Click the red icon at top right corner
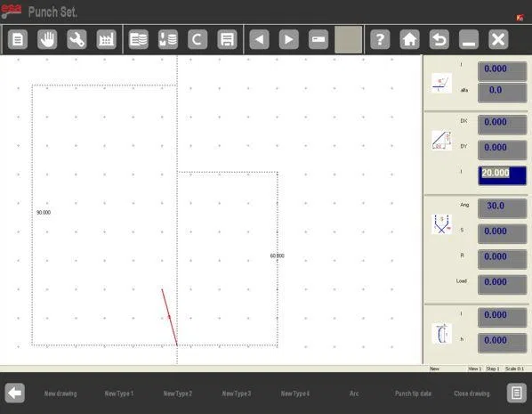 520,18
